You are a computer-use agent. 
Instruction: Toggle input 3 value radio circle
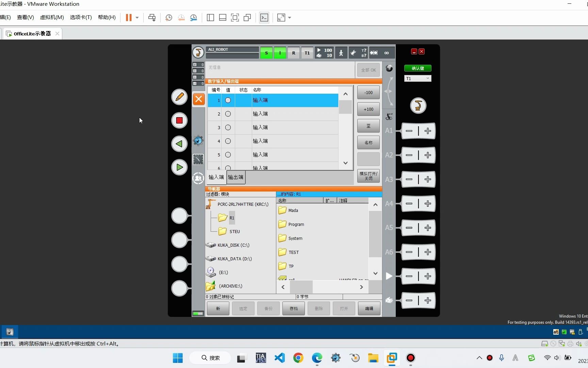tap(228, 127)
